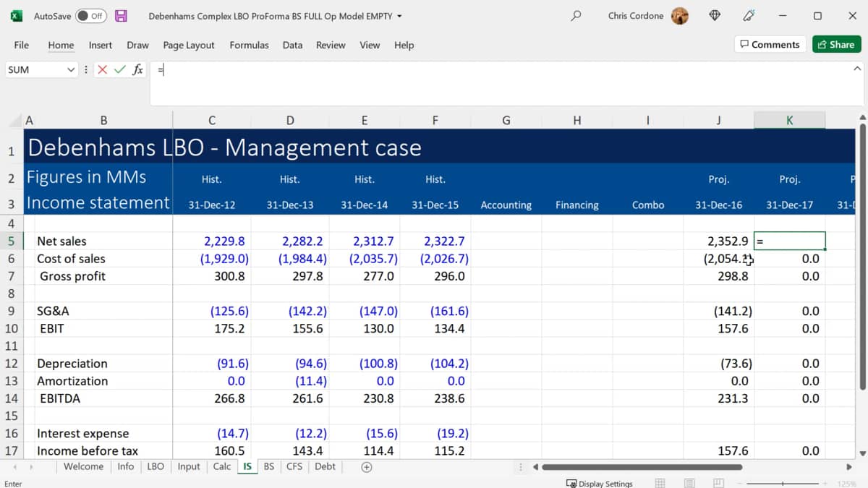Image resolution: width=868 pixels, height=488 pixels.
Task: Open the Comments pane button
Action: click(x=770, y=44)
